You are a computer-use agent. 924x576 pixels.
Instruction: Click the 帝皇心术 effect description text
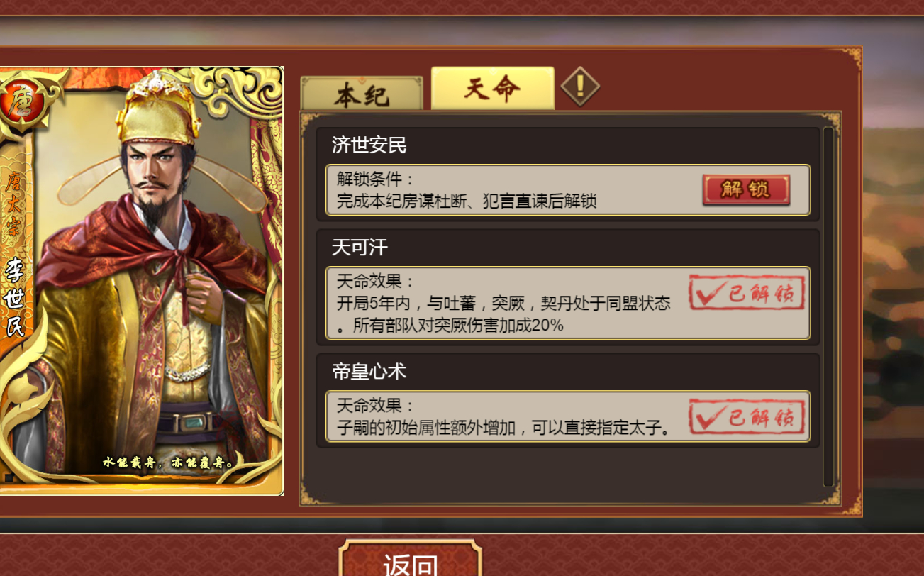click(x=503, y=416)
